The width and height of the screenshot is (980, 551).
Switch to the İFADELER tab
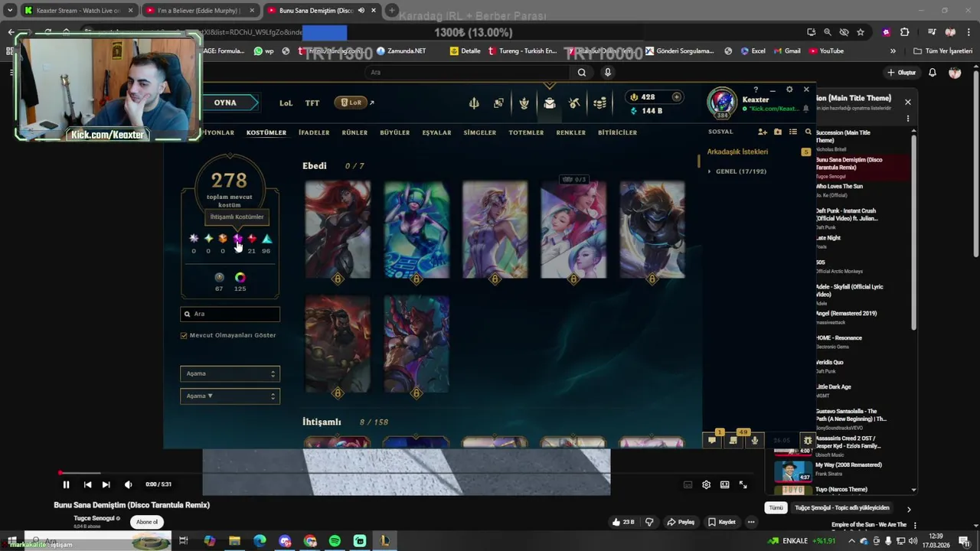tap(314, 132)
